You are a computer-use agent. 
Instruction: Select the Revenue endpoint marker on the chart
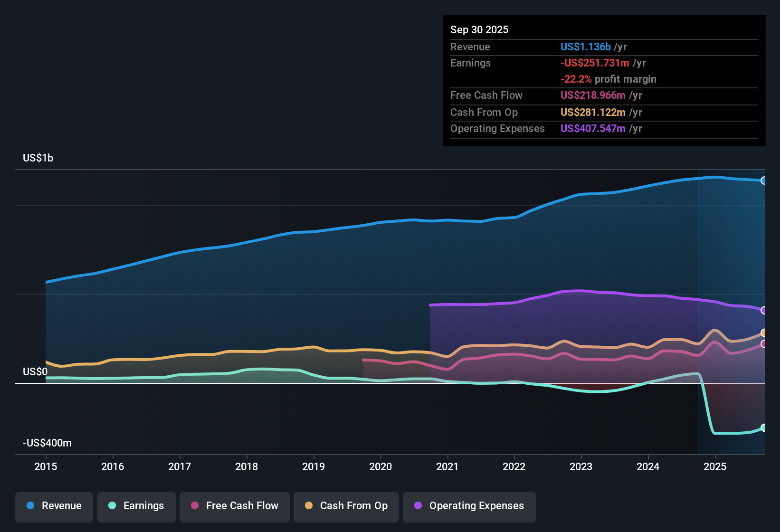[764, 181]
